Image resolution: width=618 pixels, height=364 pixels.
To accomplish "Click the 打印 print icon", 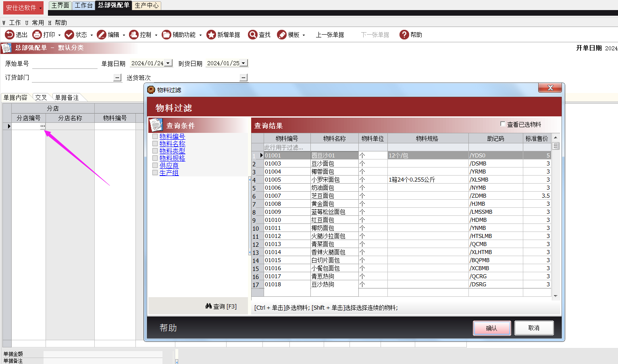I will click(x=37, y=35).
